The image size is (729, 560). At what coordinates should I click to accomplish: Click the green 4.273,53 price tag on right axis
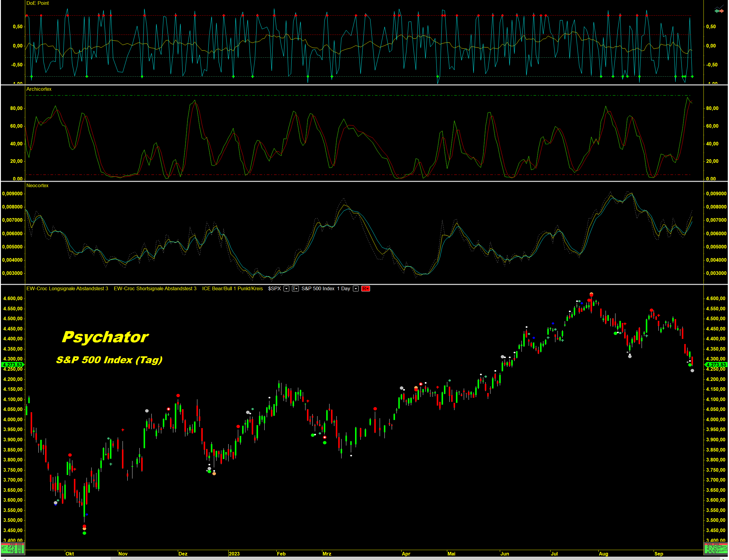point(716,365)
